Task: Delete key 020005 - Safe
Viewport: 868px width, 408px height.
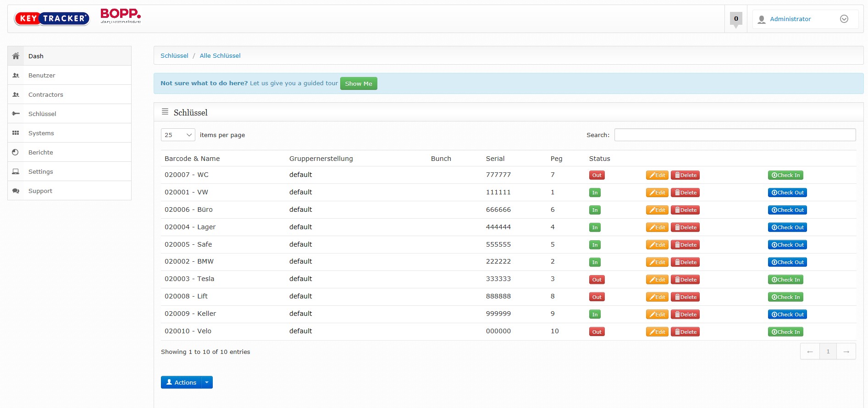Action: pyautogui.click(x=685, y=245)
